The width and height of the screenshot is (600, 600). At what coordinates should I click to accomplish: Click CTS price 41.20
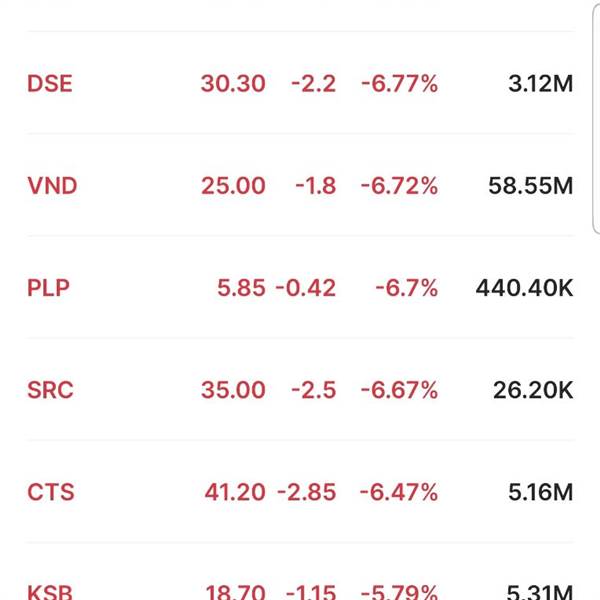click(235, 492)
